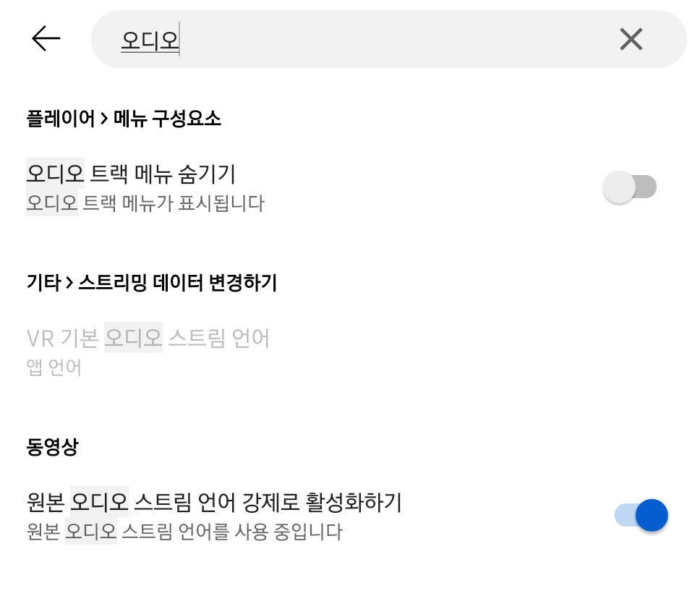Click the chevron between 기타 and 스트리밍 데이터
Image resolution: width=700 pixels, height=596 pixels.
69,283
